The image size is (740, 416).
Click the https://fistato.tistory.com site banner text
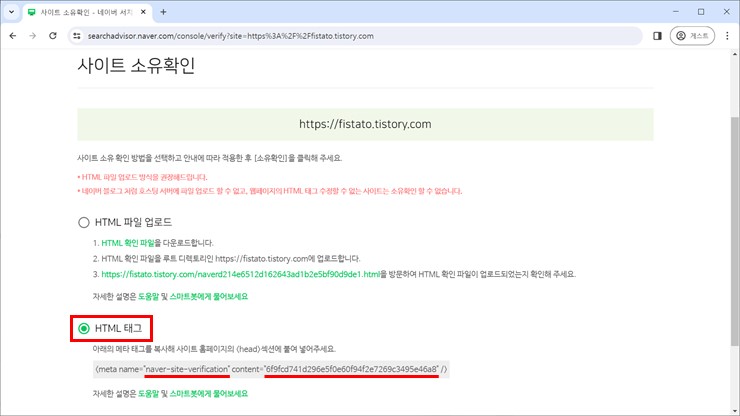[x=365, y=124]
